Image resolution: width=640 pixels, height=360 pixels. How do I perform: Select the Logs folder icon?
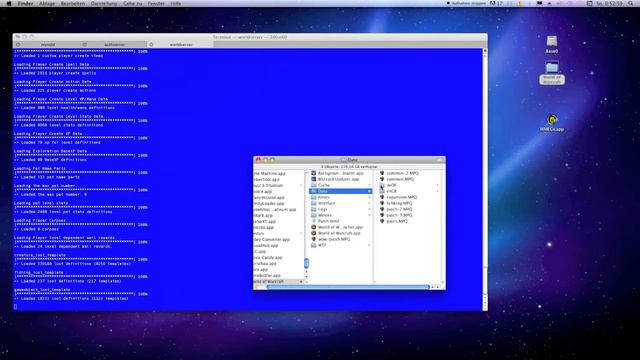coord(313,209)
